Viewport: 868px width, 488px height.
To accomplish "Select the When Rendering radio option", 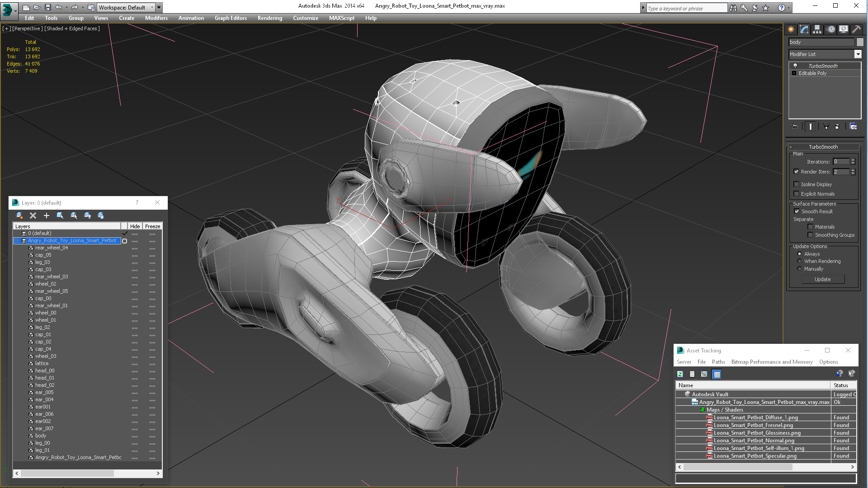I will pyautogui.click(x=799, y=261).
